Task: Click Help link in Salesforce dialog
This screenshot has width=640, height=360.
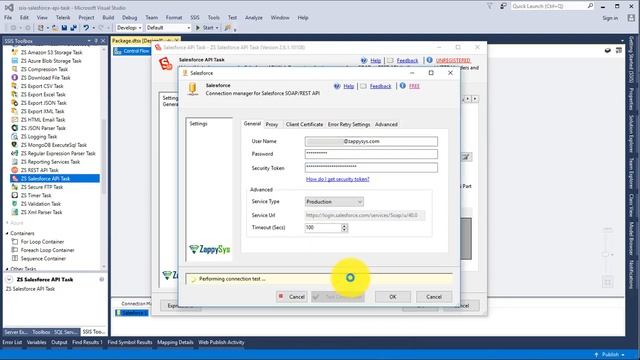Action: point(349,86)
